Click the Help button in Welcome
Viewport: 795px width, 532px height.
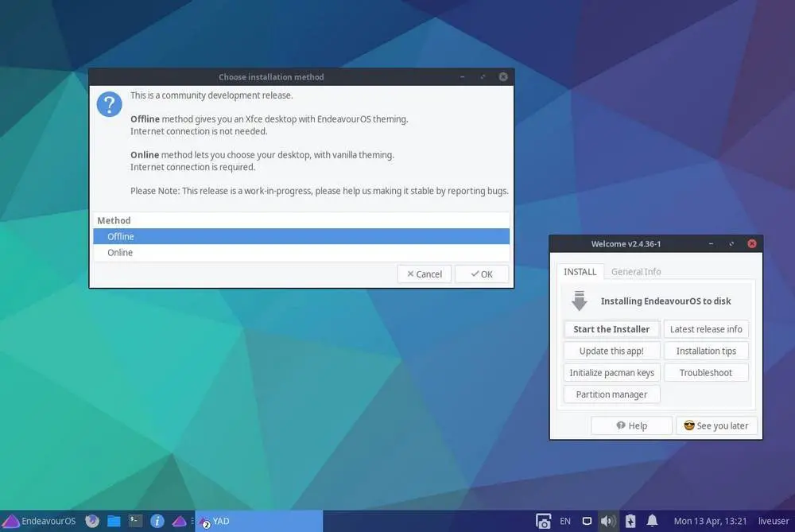(631, 425)
